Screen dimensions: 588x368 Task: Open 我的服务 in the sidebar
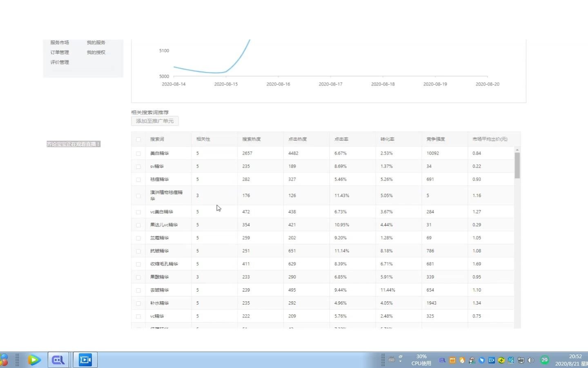96,43
